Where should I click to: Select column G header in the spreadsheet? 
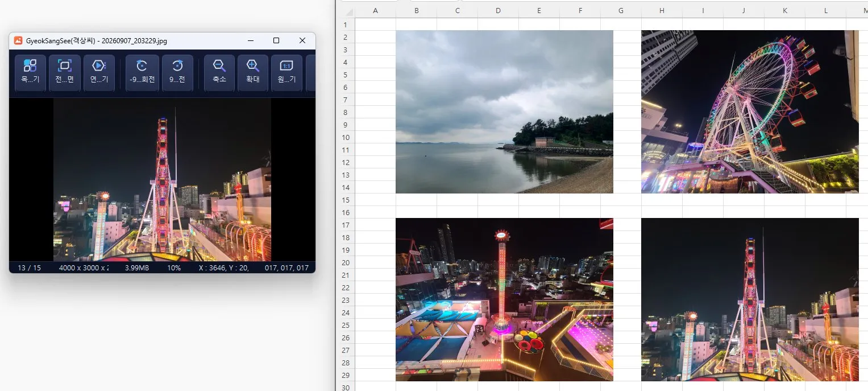pyautogui.click(x=621, y=11)
